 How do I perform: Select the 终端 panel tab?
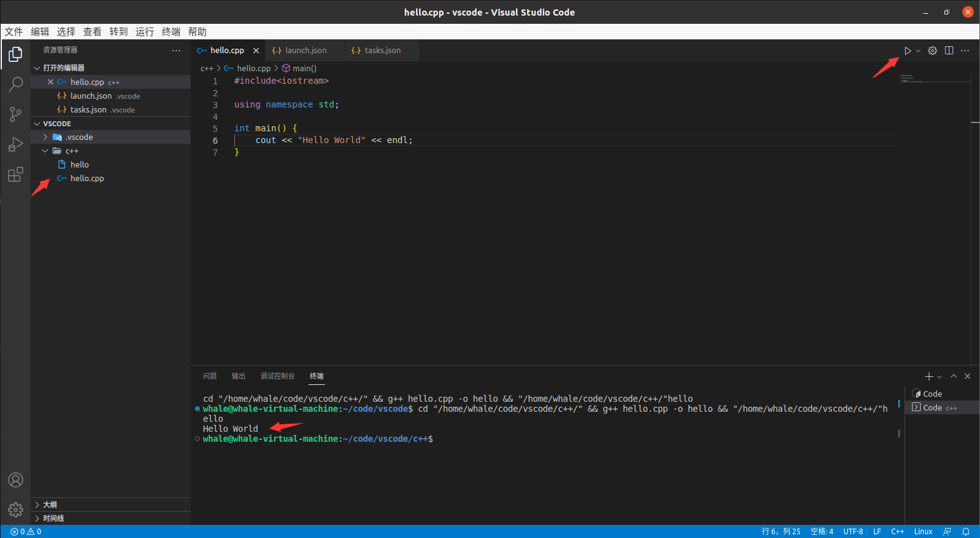[317, 376]
